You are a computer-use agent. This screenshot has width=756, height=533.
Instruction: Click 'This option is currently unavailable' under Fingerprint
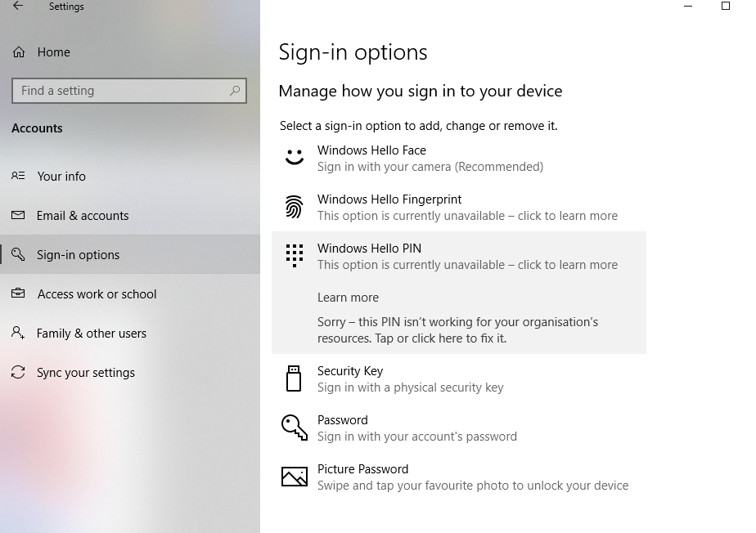tap(467, 216)
